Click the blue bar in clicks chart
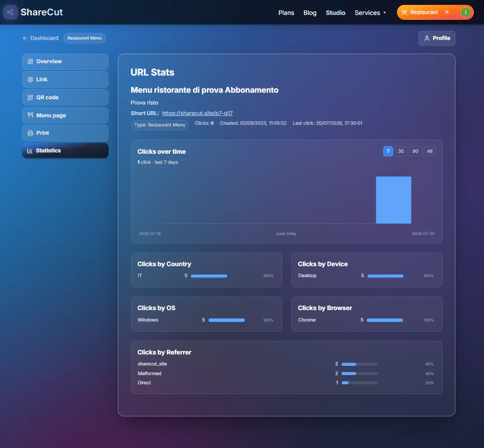This screenshot has height=448, width=484. point(393,200)
